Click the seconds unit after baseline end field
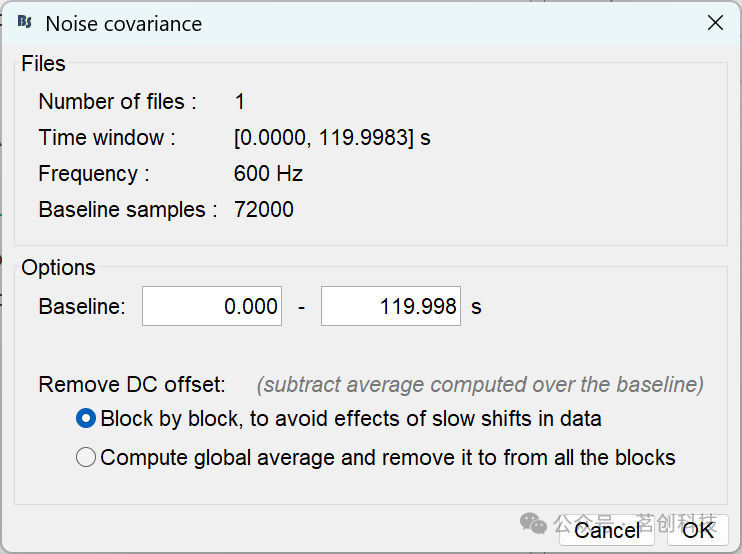The height and width of the screenshot is (554, 742). pyautogui.click(x=476, y=307)
